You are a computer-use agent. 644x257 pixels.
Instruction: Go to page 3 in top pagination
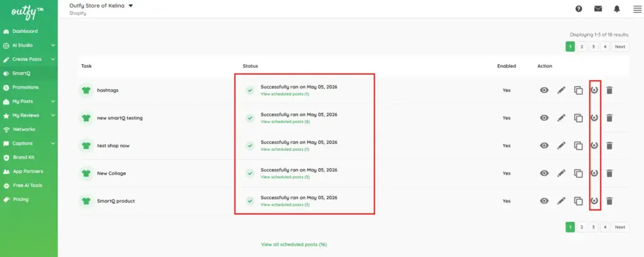coord(593,46)
